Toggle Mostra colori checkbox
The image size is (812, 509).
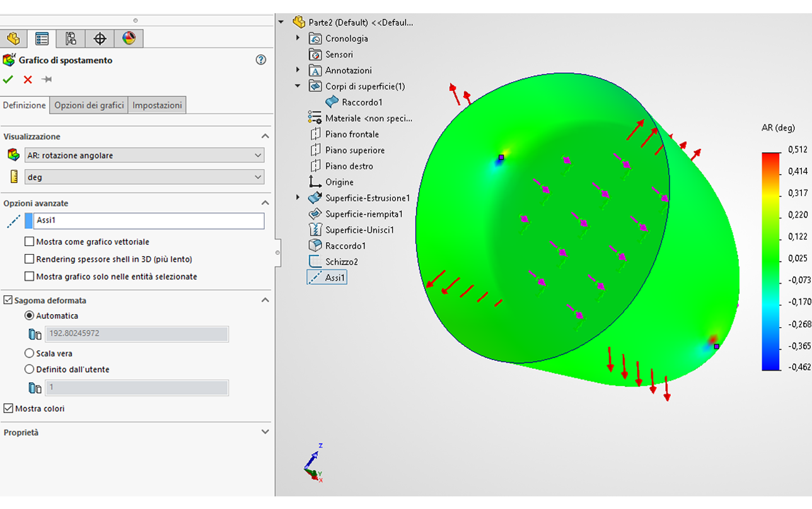[x=8, y=409]
